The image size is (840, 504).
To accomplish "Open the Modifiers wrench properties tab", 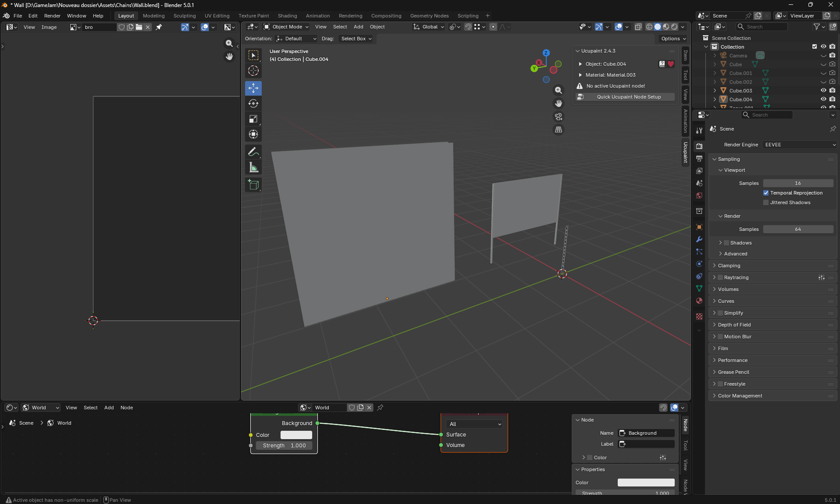I will tap(699, 239).
